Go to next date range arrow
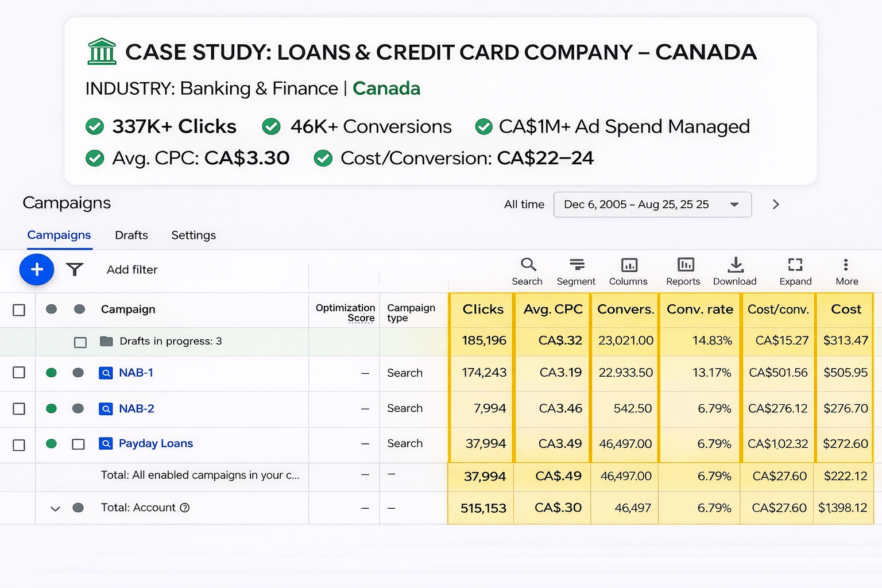The image size is (882, 588). click(x=776, y=204)
